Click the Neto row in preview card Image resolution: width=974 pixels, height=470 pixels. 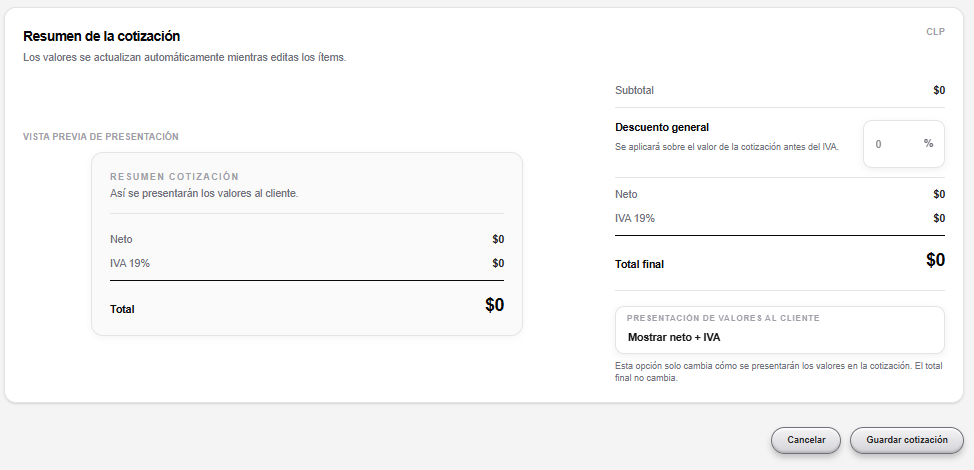point(307,240)
